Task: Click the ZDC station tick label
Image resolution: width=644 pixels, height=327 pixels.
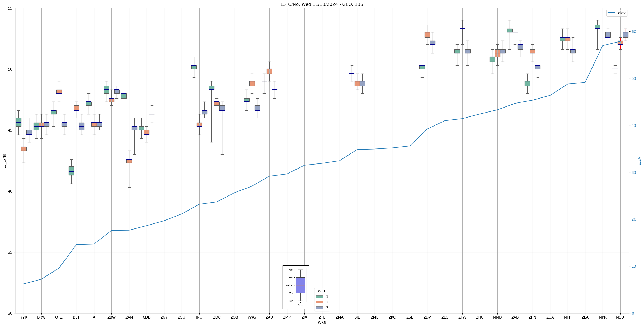Action: 217,317
